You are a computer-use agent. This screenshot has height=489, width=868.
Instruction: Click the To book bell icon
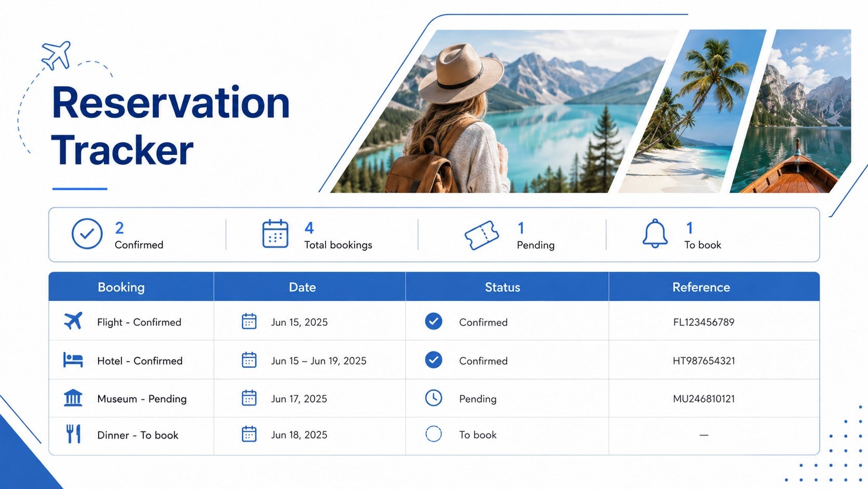(x=655, y=233)
